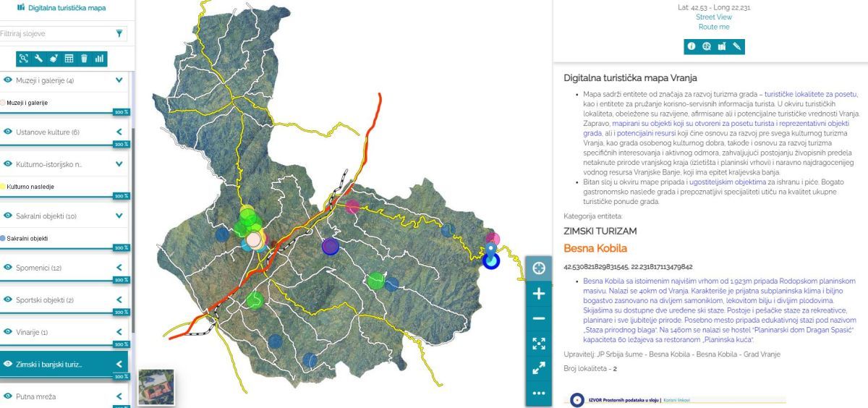This screenshot has height=408, width=868.
Task: Open the attribute table icon
Action: (x=69, y=59)
